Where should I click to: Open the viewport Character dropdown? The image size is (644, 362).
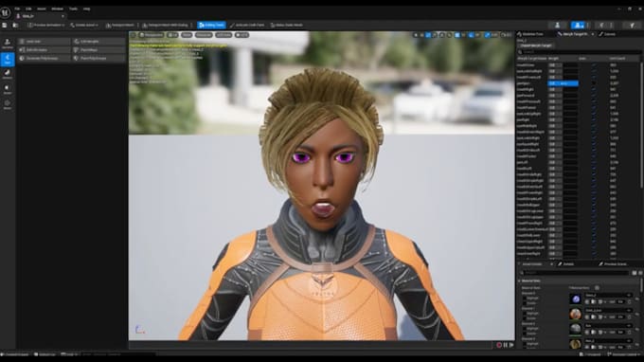pos(204,35)
